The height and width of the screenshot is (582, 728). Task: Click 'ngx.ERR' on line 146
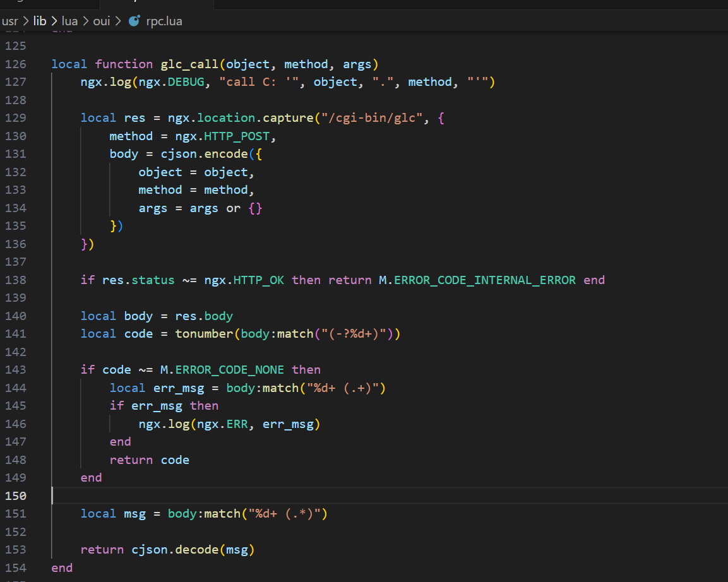tap(222, 424)
